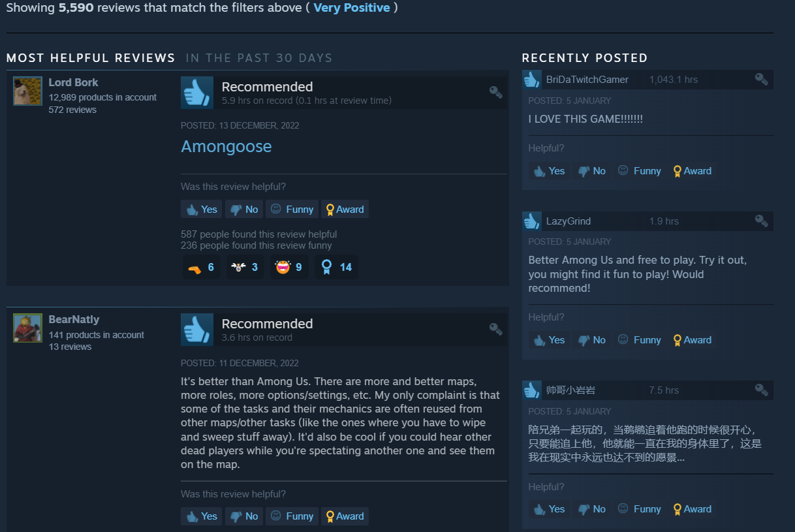Click the thumbs-up icon beside BriDaTwitchGamer
The image size is (795, 532).
(x=531, y=80)
